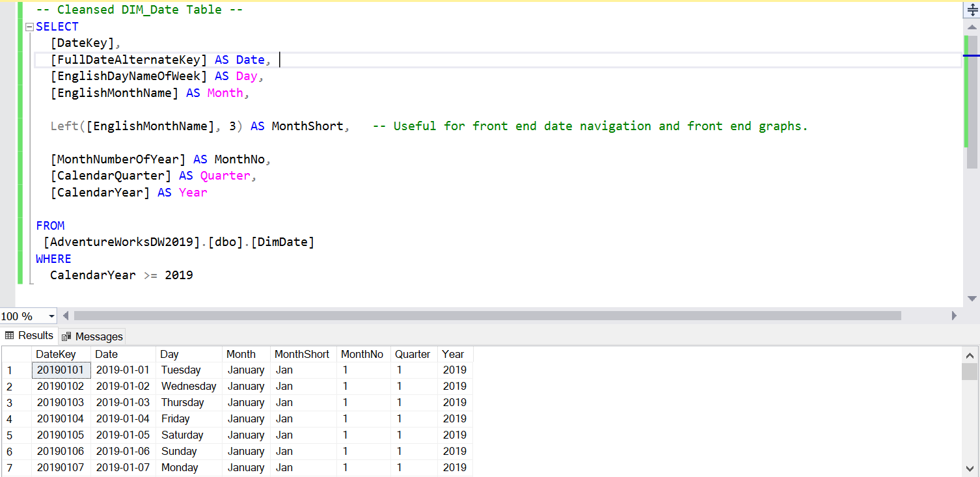This screenshot has height=477, width=980.
Task: Click the server icon on the Messages tab
Action: (66, 336)
